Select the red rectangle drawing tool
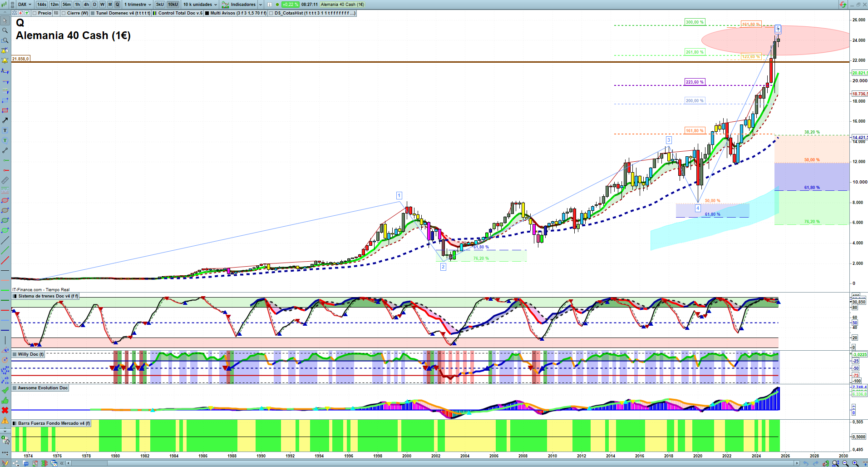 [5, 110]
